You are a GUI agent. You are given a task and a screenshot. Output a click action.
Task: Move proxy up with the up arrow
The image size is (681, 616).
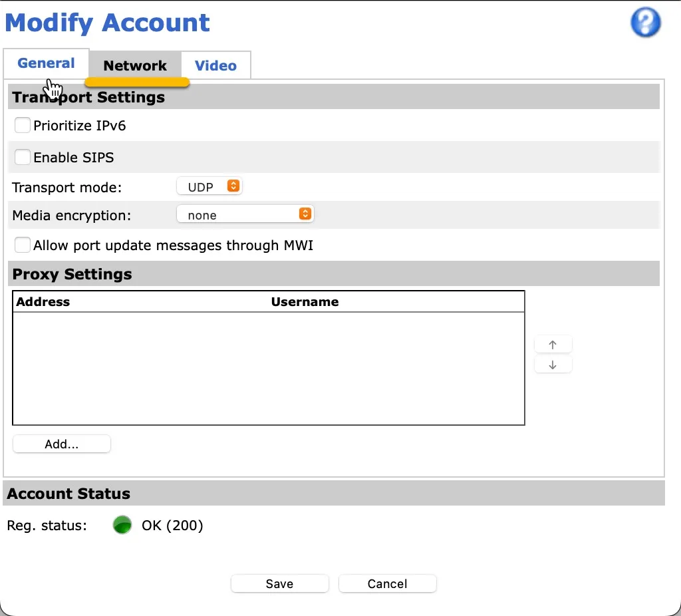[x=553, y=345]
